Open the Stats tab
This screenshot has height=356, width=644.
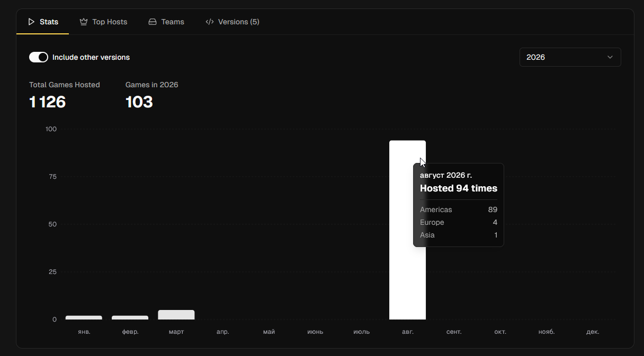tap(43, 22)
